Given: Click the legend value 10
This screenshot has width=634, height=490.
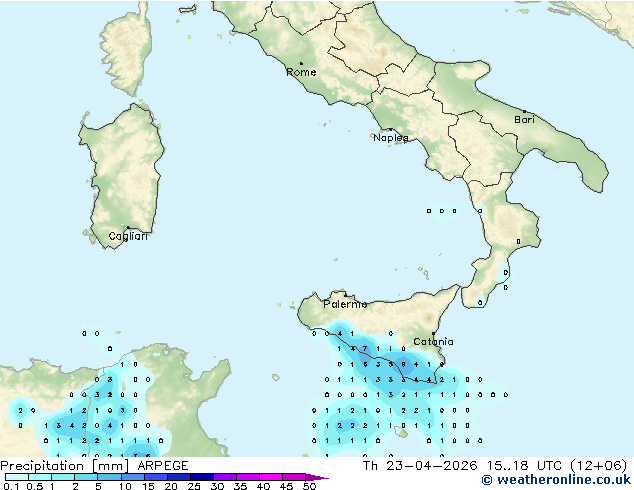Looking at the screenshot, I should pyautogui.click(x=125, y=486).
